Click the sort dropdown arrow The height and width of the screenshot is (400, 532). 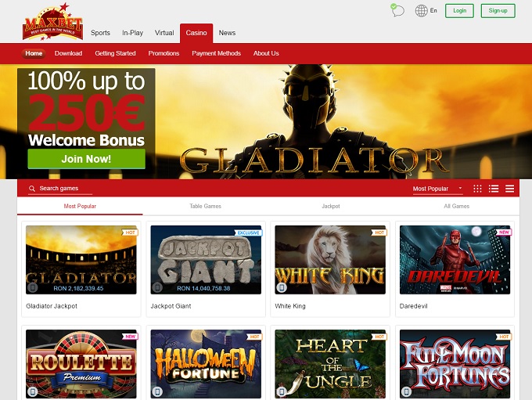coord(460,188)
